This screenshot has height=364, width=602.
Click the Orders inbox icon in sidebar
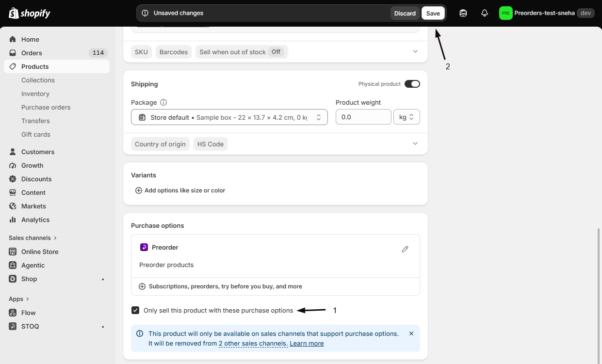click(x=13, y=53)
